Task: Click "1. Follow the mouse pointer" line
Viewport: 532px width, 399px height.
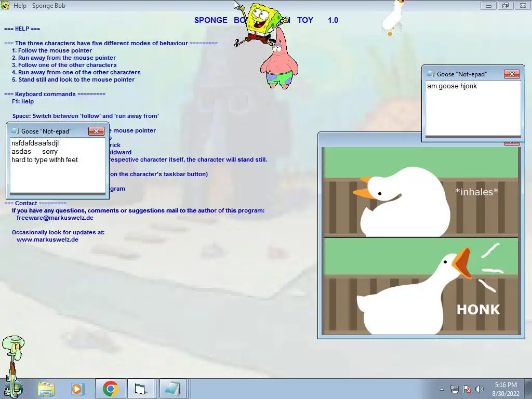Action: click(52, 50)
